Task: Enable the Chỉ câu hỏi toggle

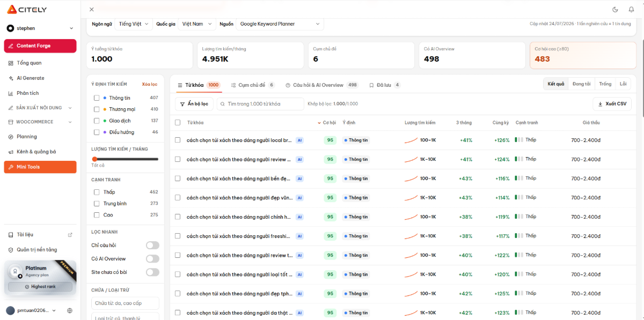Action: coord(152,245)
